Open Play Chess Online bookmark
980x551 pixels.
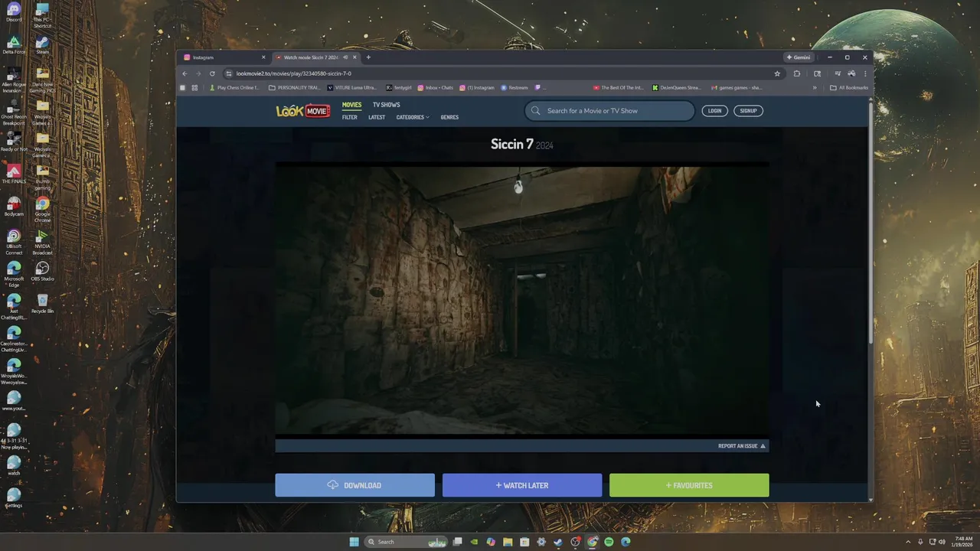point(235,87)
